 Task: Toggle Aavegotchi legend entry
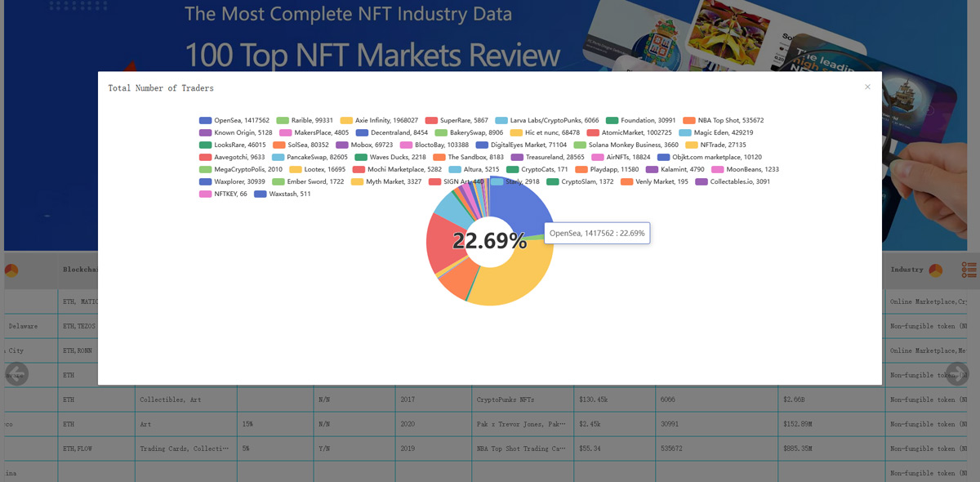coord(232,157)
